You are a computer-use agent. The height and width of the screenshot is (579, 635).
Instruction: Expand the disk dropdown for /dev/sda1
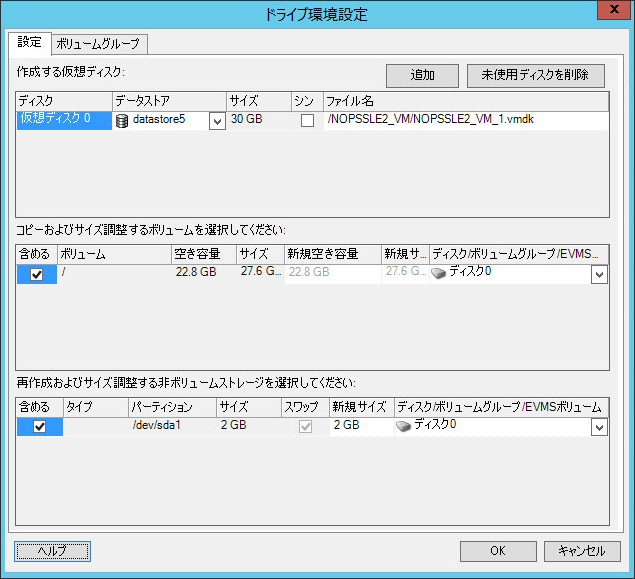tap(599, 427)
